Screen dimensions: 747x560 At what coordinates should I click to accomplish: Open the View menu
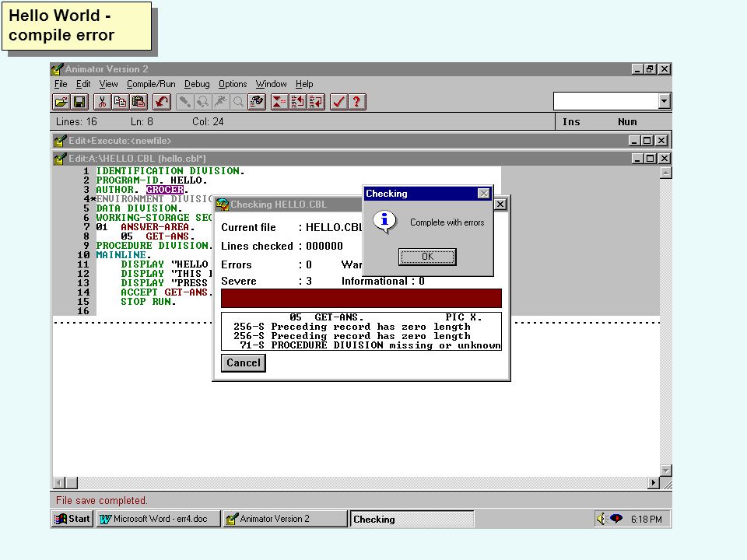click(x=108, y=84)
